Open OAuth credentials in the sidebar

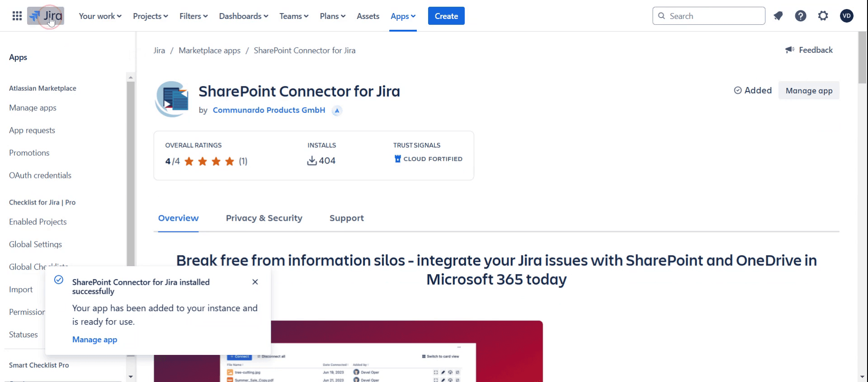tap(40, 176)
